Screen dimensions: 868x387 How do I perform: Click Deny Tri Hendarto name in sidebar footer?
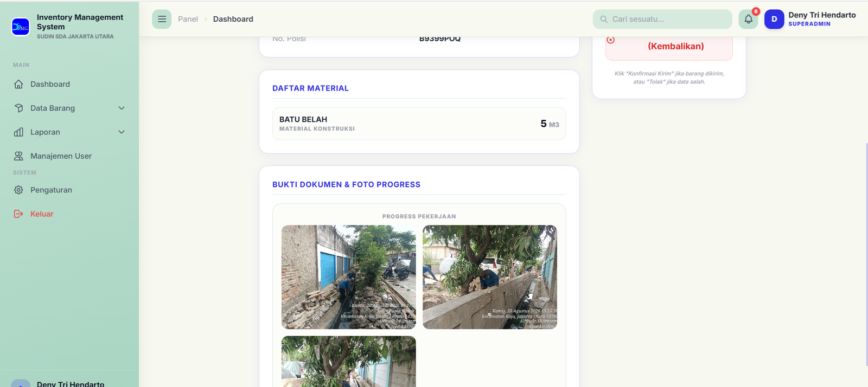71,384
